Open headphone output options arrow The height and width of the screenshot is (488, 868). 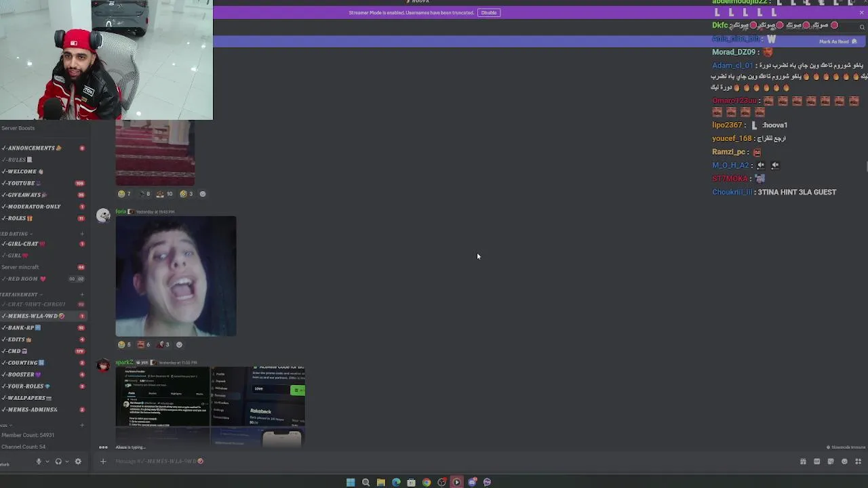point(67,462)
